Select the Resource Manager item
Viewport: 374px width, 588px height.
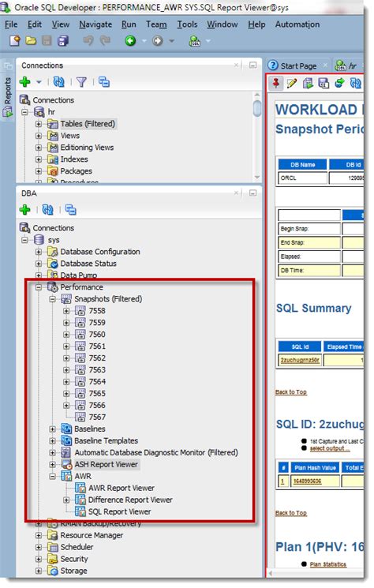[x=92, y=535]
